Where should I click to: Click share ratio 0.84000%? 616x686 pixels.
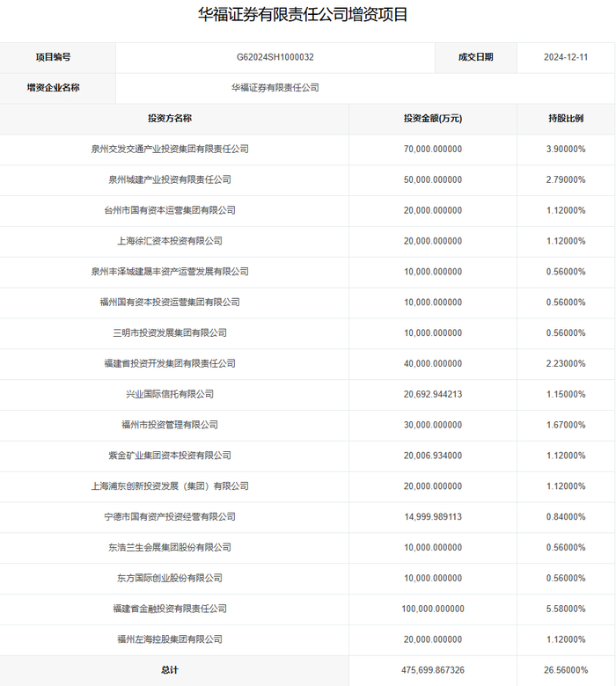pyautogui.click(x=566, y=516)
